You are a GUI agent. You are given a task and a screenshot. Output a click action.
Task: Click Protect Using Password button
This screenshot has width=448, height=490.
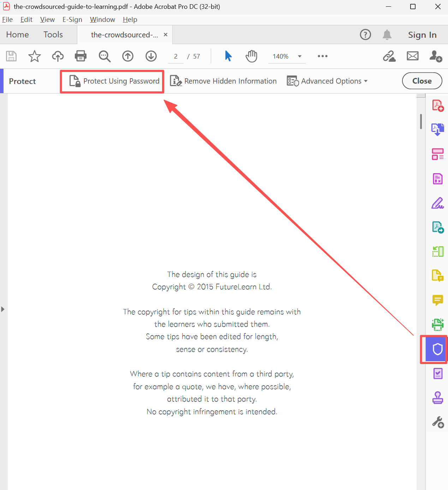pos(114,81)
